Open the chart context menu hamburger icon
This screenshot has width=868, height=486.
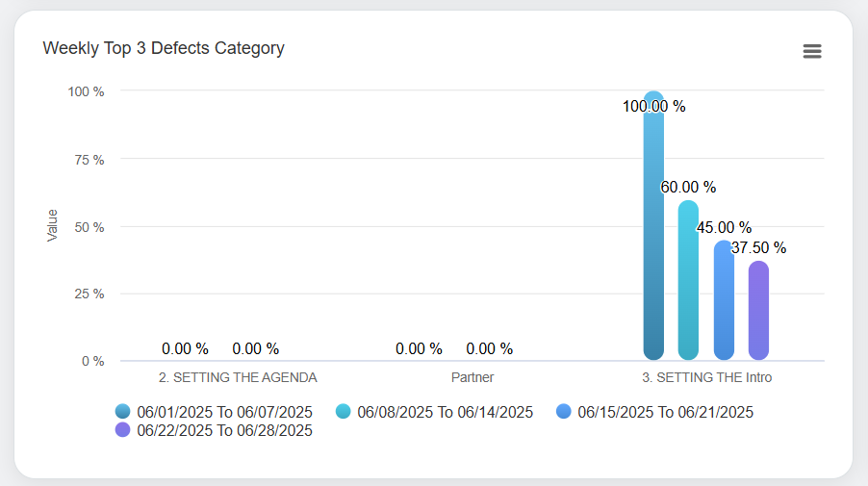(812, 52)
